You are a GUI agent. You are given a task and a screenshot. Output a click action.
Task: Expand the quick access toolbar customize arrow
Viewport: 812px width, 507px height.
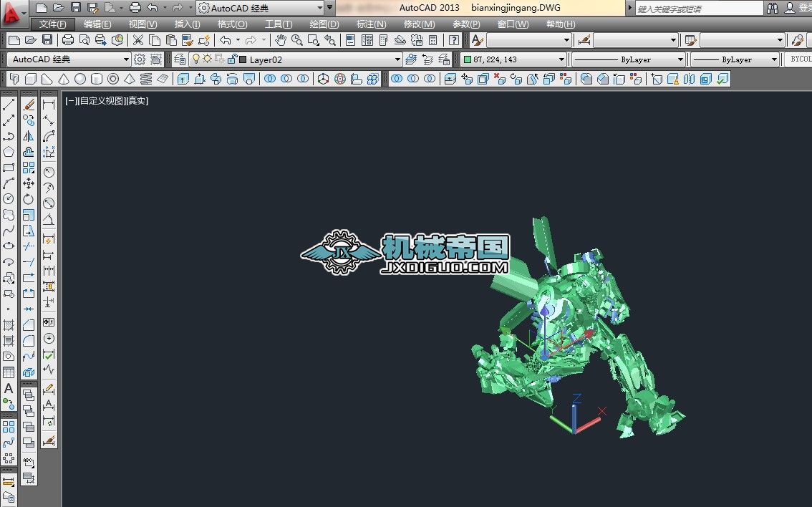click(329, 8)
